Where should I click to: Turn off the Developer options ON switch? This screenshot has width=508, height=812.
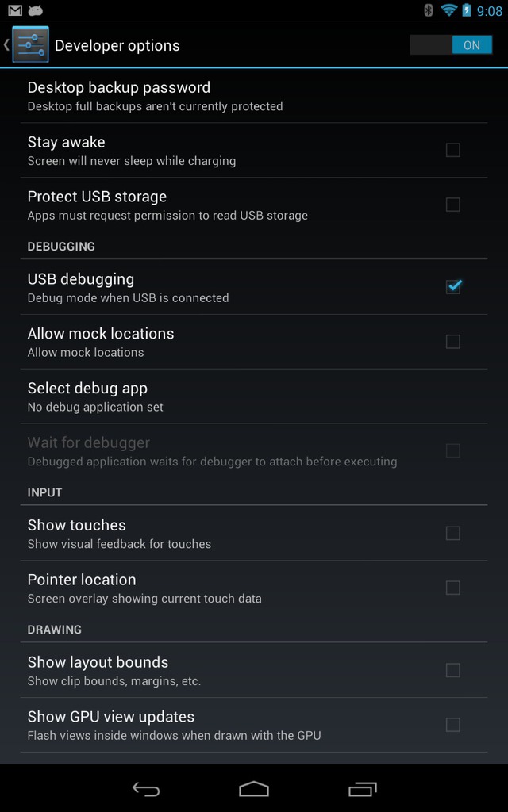tap(451, 45)
